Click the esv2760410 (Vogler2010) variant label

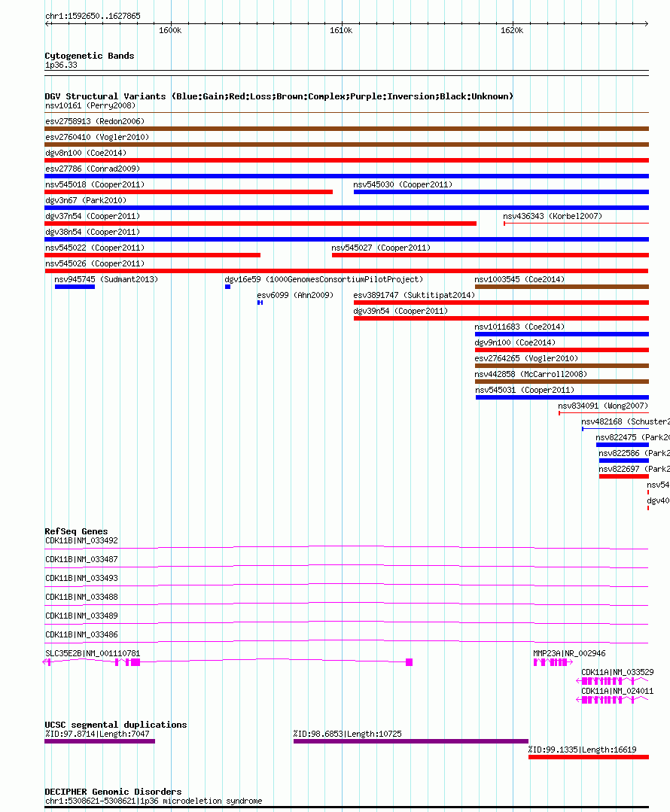click(x=97, y=137)
